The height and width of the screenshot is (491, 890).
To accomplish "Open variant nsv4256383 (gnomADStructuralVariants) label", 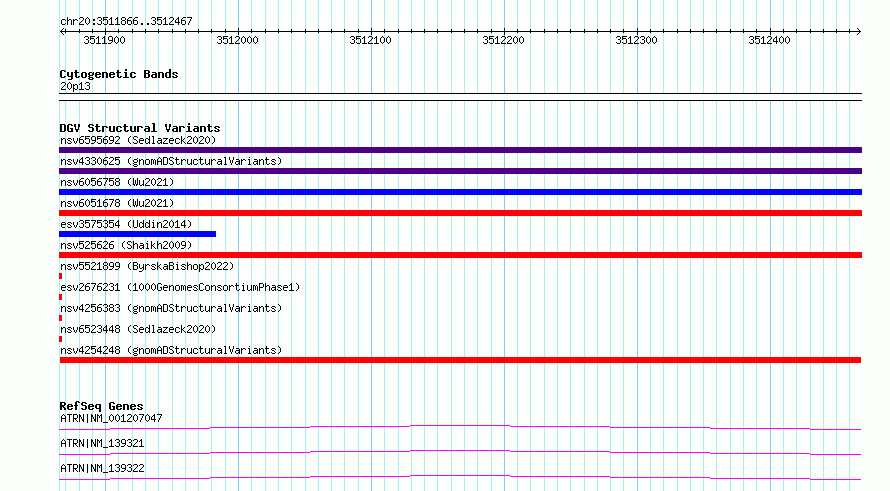I will [171, 308].
